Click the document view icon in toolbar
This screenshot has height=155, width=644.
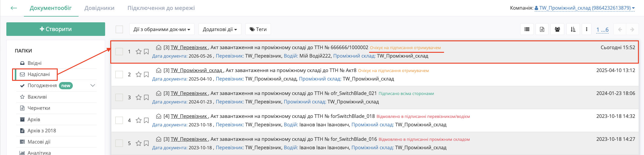542,29
